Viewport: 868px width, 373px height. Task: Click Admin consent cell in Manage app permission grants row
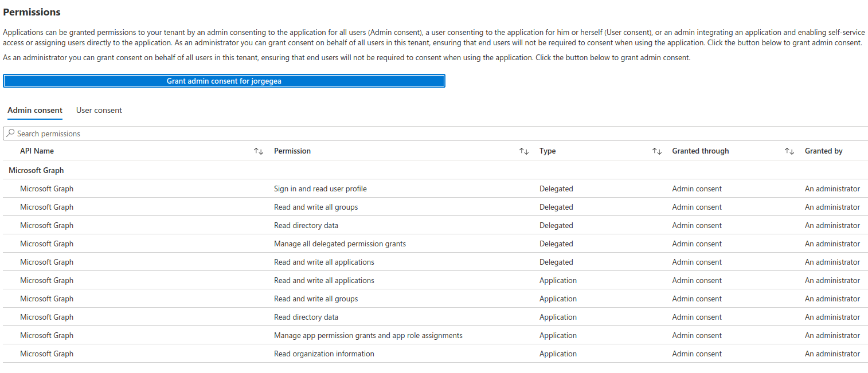697,335
